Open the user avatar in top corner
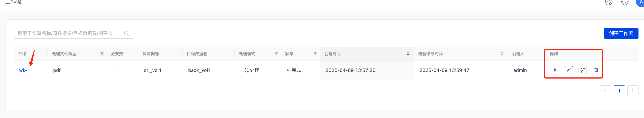The image size is (644, 118). pyautogui.click(x=641, y=2)
